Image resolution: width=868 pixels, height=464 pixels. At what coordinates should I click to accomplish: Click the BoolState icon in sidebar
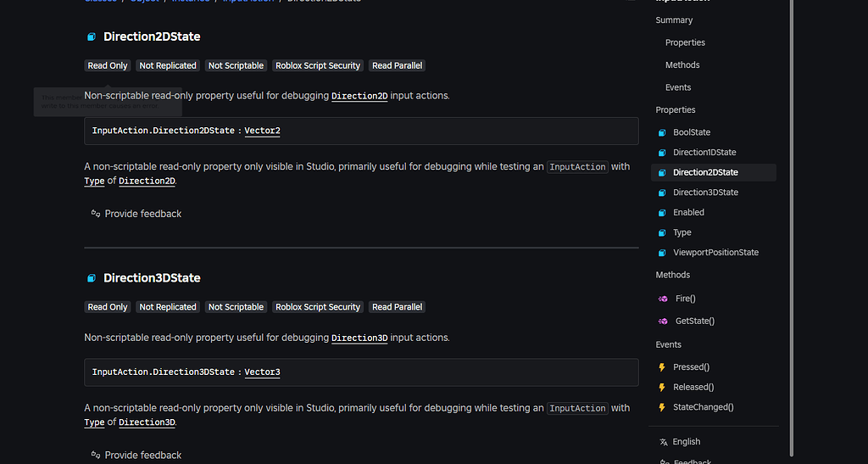tap(662, 132)
